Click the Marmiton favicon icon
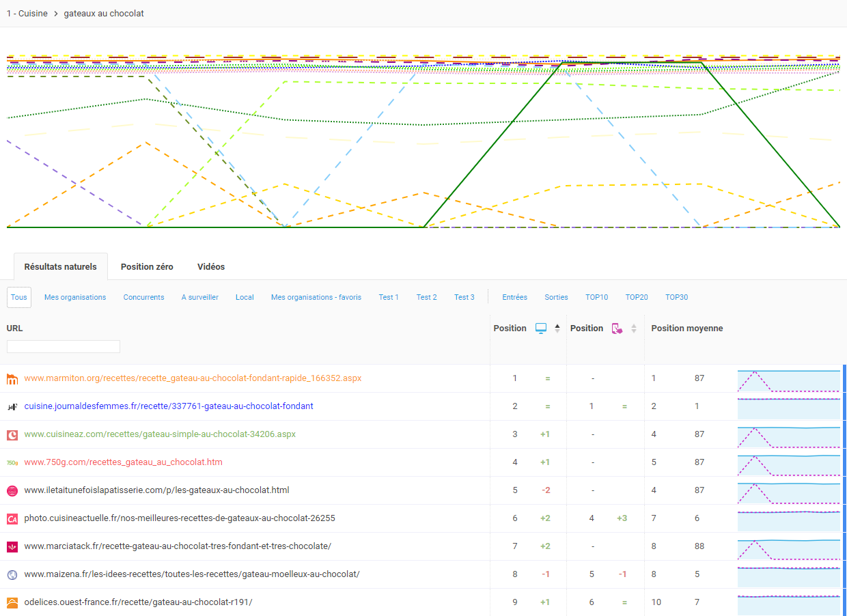This screenshot has width=847, height=616. (x=12, y=378)
